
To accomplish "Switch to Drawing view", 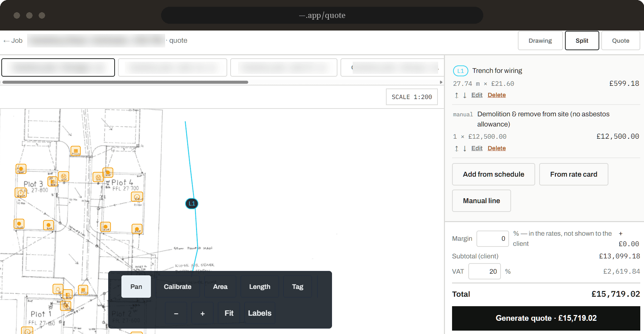I will pos(540,41).
